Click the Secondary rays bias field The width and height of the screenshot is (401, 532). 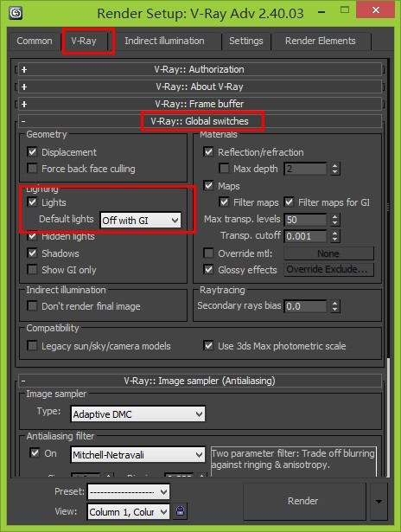point(305,306)
